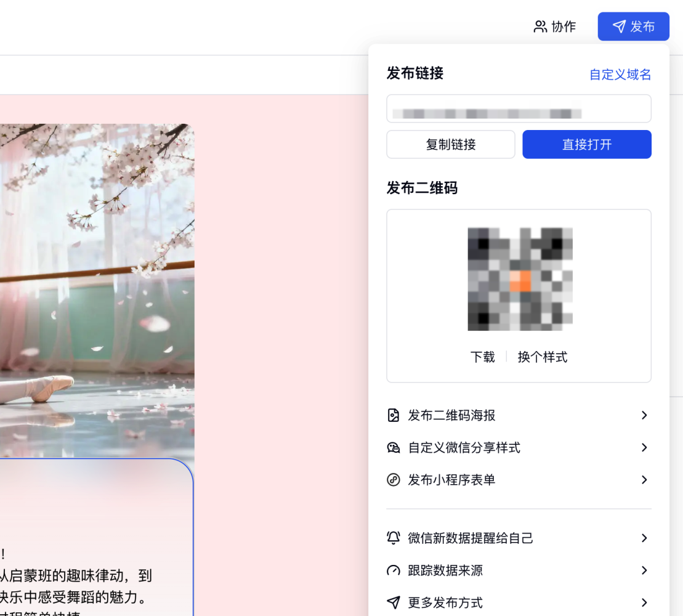Click the mini program form icon
Viewport: 683px width, 616px height.
click(394, 480)
